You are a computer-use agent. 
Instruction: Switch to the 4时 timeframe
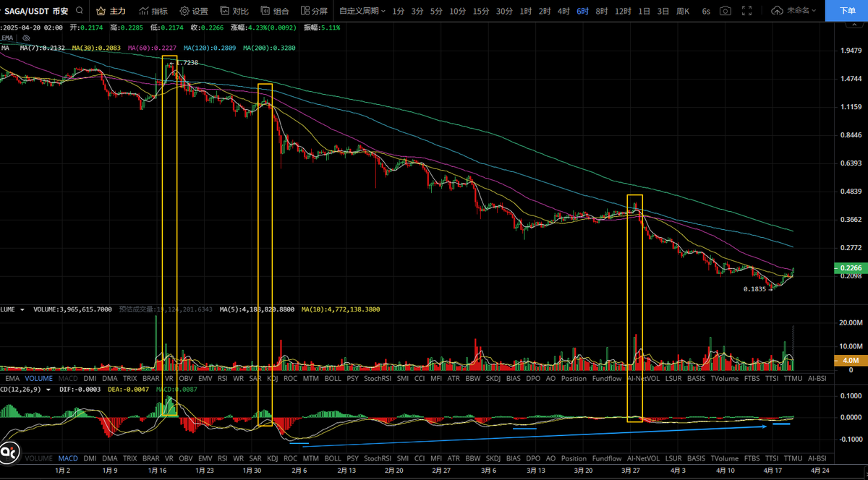(x=563, y=11)
